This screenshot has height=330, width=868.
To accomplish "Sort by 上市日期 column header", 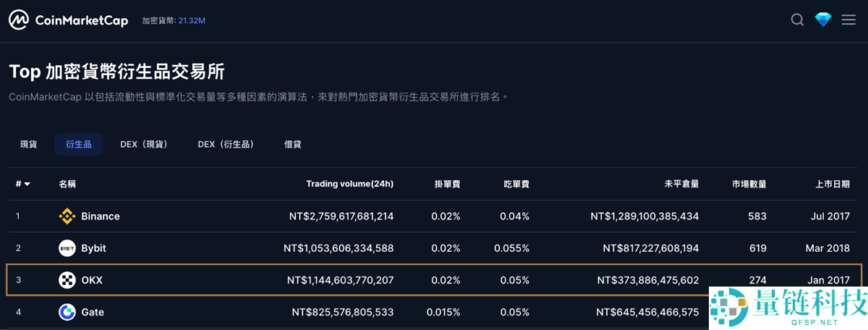I will (x=832, y=184).
